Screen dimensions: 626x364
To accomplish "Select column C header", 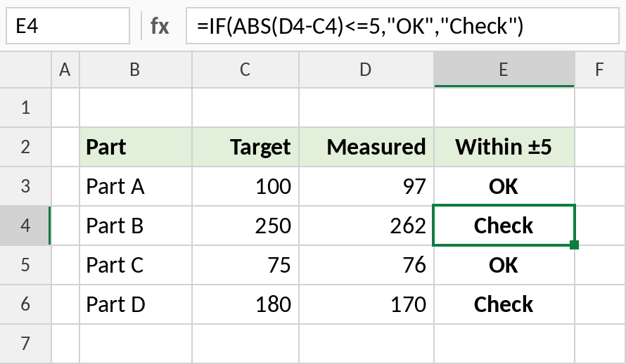I will (x=245, y=70).
